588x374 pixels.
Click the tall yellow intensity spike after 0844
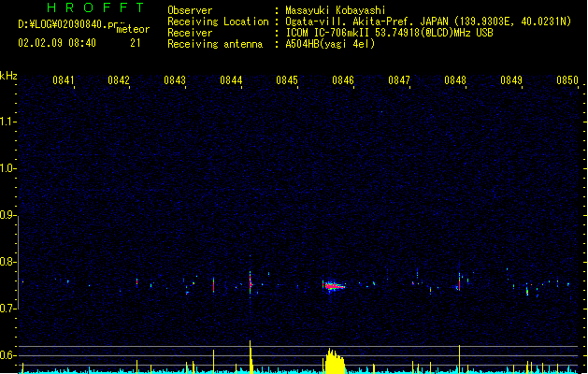tap(251, 357)
